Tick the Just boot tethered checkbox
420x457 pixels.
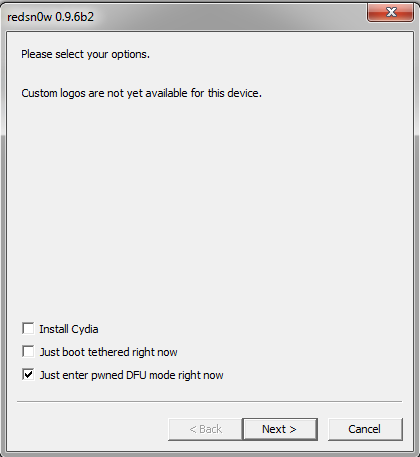click(28, 351)
